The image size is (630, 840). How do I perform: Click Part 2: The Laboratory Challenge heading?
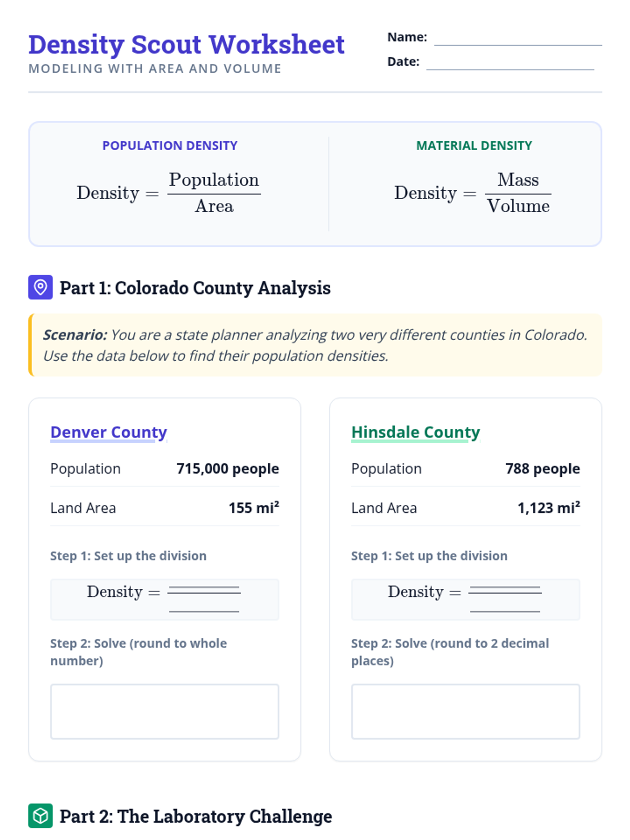click(x=195, y=816)
